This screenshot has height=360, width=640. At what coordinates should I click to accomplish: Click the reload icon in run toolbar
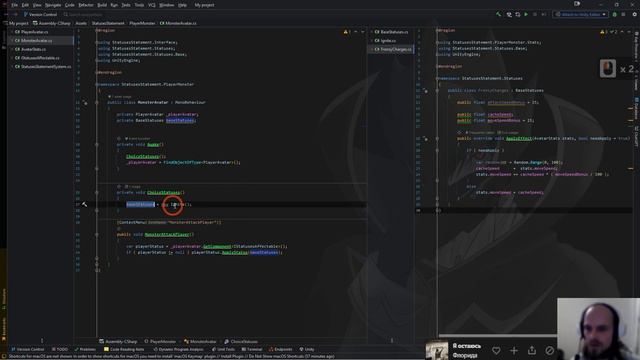pyautogui.click(x=518, y=14)
